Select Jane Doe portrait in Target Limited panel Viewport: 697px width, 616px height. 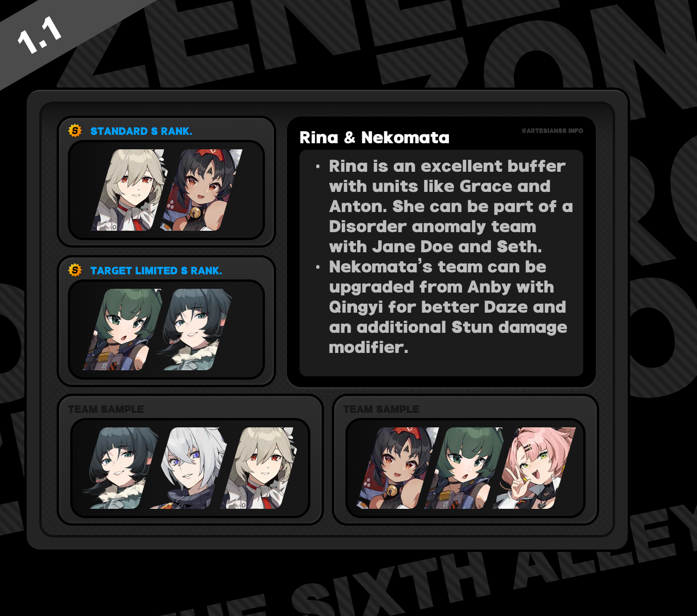[194, 330]
